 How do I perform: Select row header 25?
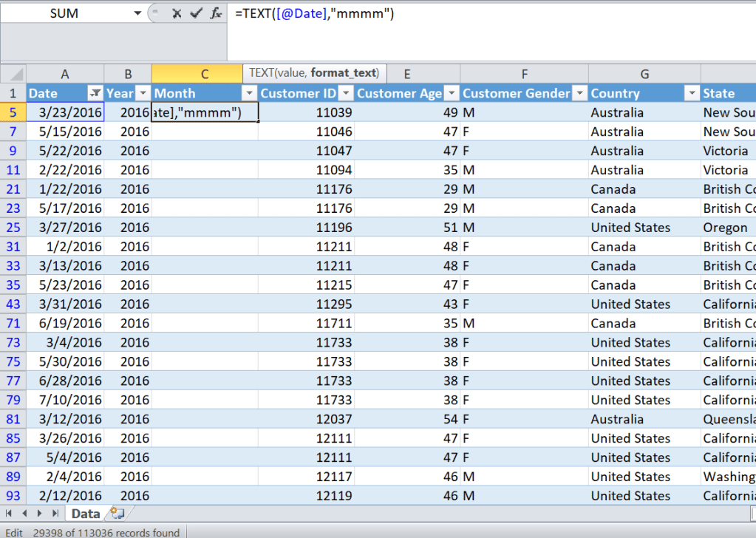point(13,228)
